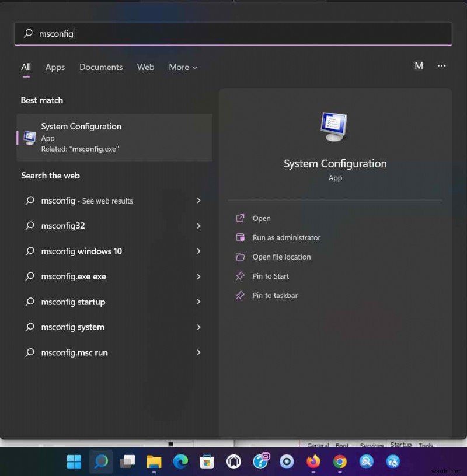Viewport: 467px width, 476px height.
Task: Open the overflow options menu (three dots)
Action: pos(441,66)
